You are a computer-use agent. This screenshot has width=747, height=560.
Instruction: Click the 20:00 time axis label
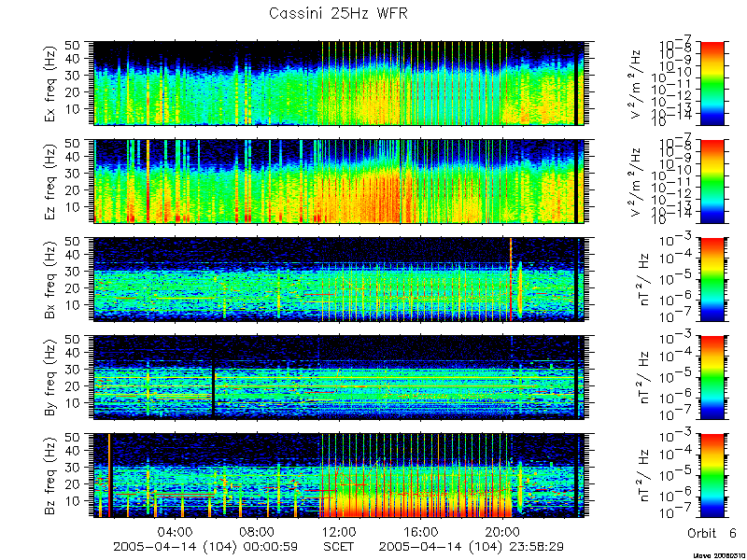coord(502,531)
